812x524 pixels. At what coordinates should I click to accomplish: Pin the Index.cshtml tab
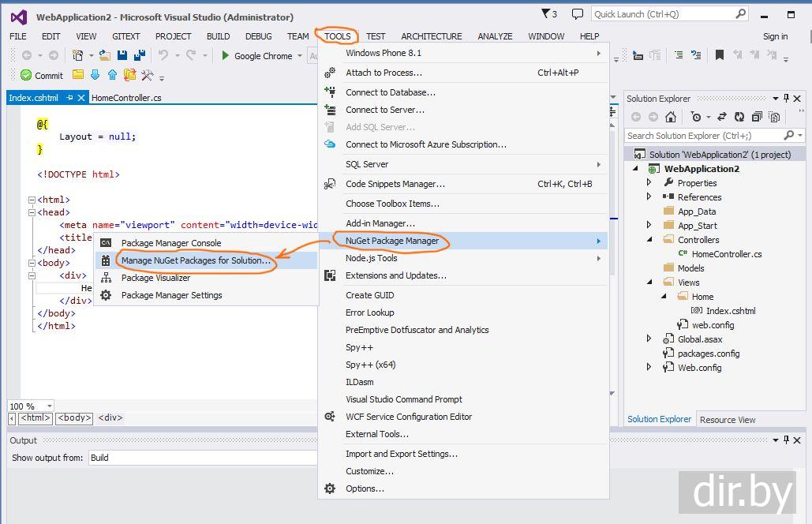(70, 98)
